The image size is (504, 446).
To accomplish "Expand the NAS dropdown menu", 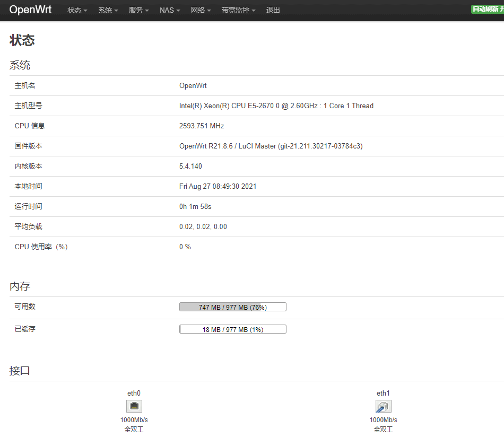I will 170,10.
